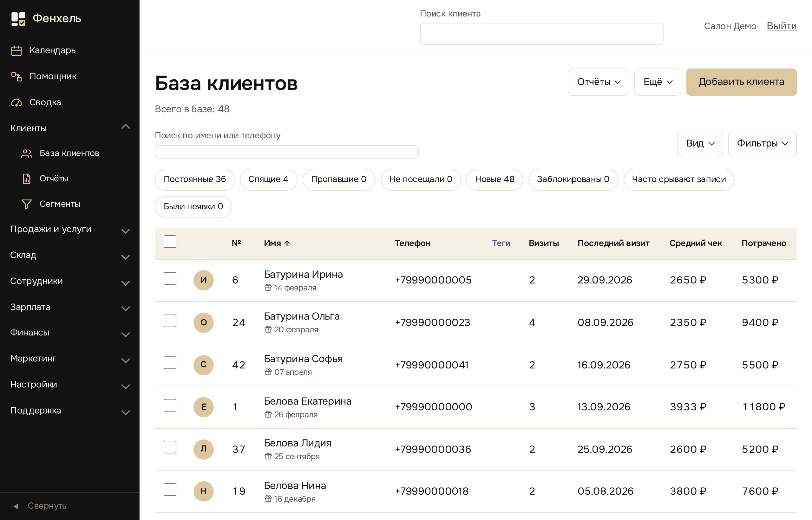Viewport: 812px width, 520px height.
Task: Click the Выйти logout link
Action: click(781, 26)
